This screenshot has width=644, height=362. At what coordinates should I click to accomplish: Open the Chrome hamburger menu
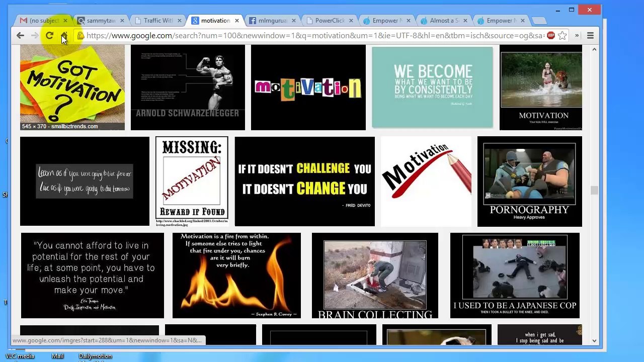pos(590,36)
